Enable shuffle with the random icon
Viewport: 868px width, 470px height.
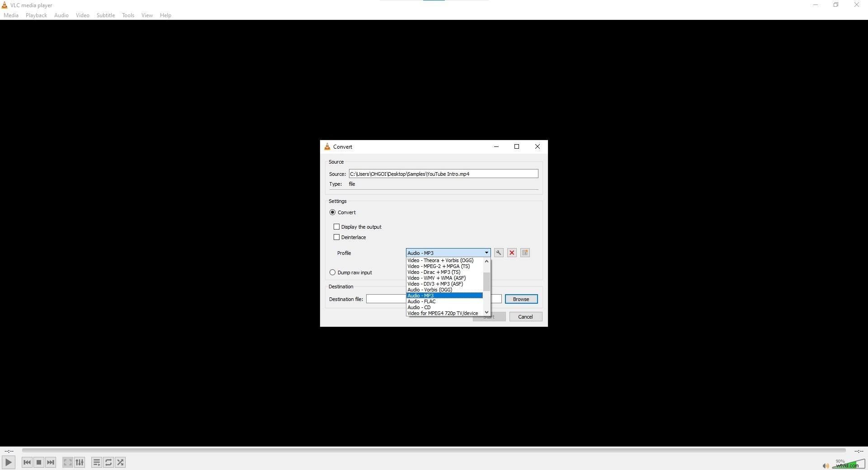click(120, 462)
